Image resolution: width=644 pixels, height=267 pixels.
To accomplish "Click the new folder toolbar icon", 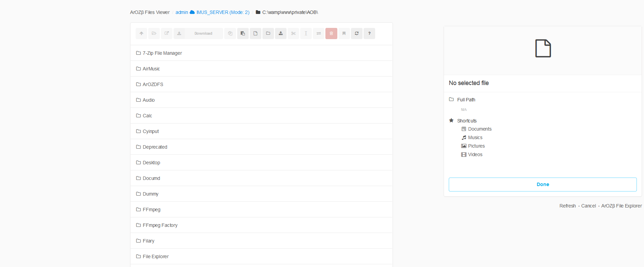I will [x=268, y=33].
